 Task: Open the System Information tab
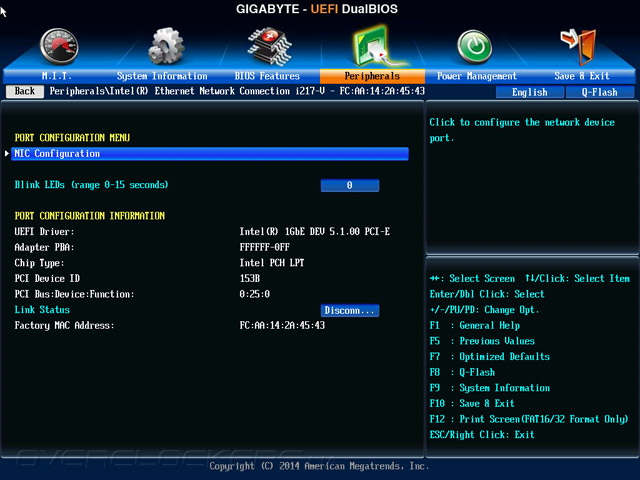coord(162,76)
